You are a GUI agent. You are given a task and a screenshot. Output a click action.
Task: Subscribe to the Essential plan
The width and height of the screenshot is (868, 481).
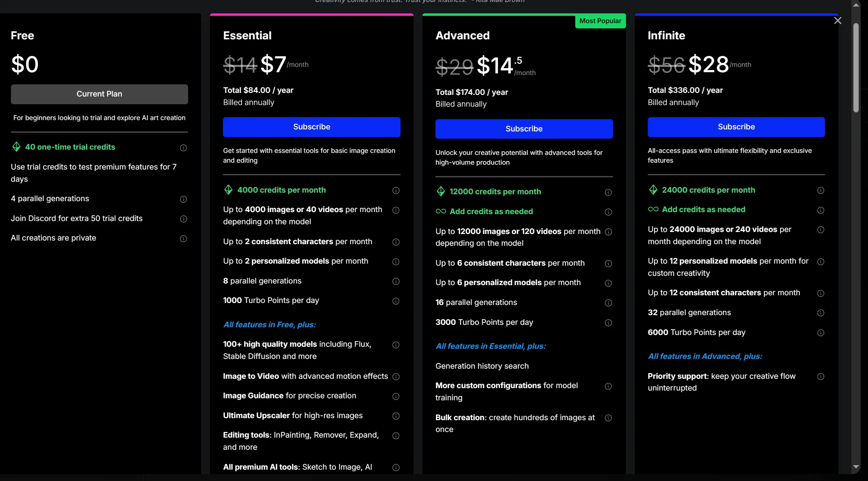pos(311,127)
